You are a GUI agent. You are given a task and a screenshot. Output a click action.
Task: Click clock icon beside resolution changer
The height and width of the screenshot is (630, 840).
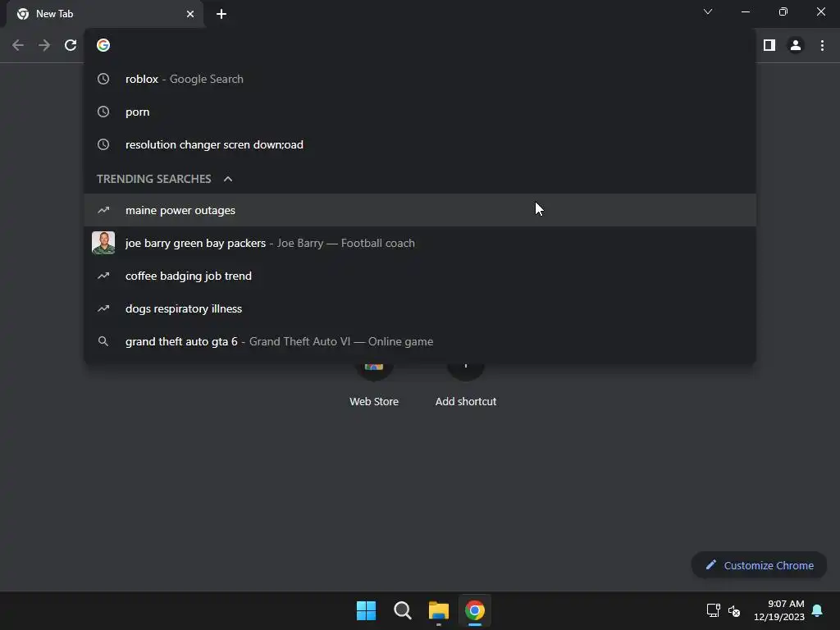[x=103, y=144]
